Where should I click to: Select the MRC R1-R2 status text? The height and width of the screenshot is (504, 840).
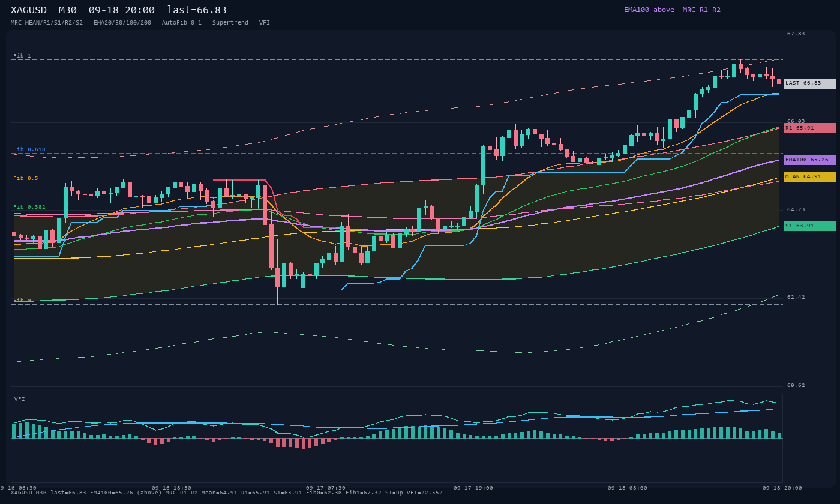tap(701, 10)
